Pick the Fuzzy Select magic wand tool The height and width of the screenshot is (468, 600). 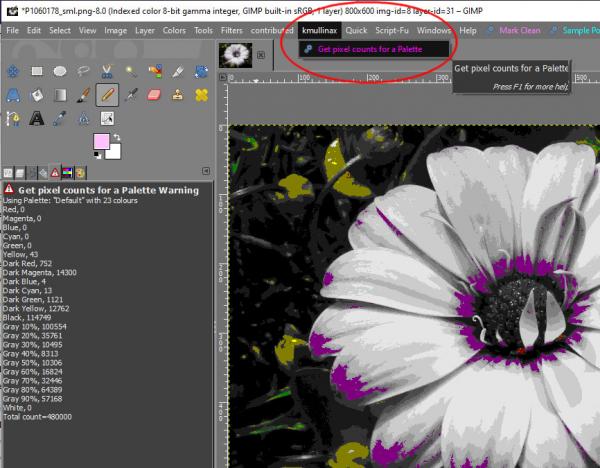pyautogui.click(x=130, y=71)
